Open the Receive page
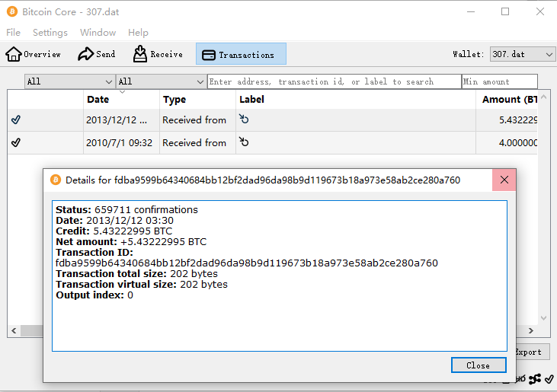557x392 pixels. [158, 54]
